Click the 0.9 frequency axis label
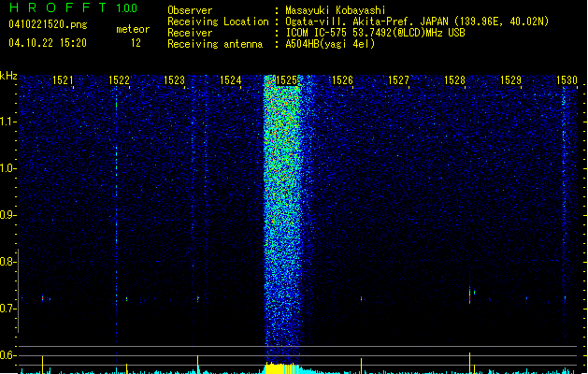 click(x=7, y=215)
